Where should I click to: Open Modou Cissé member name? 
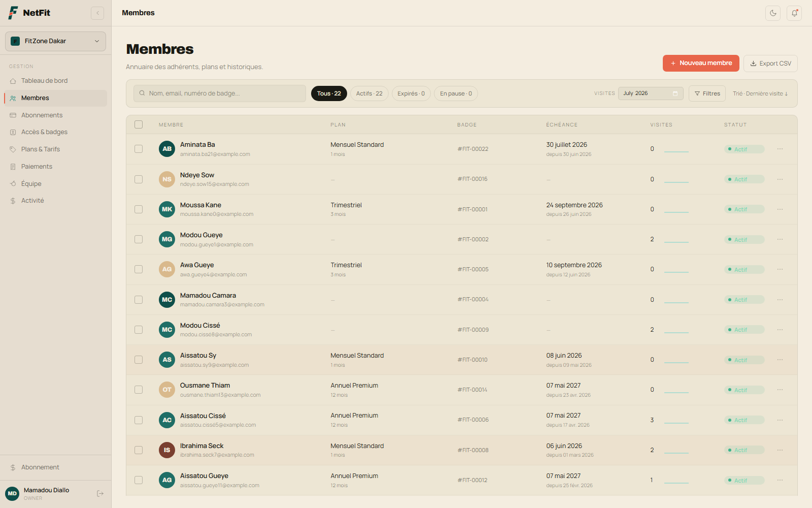(x=200, y=325)
